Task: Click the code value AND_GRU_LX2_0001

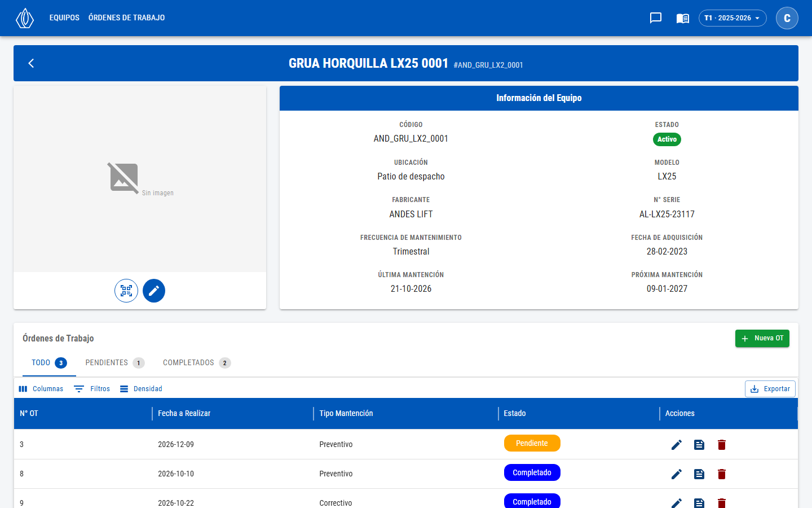Action: pyautogui.click(x=411, y=139)
